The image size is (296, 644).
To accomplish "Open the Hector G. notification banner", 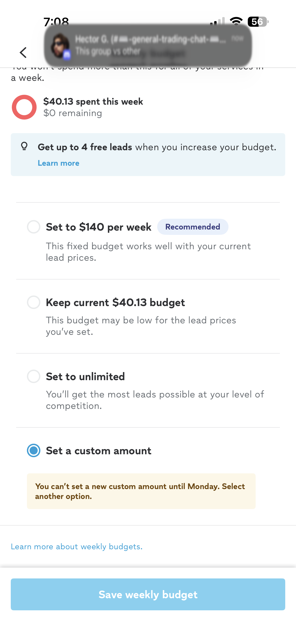I will 150,45.
